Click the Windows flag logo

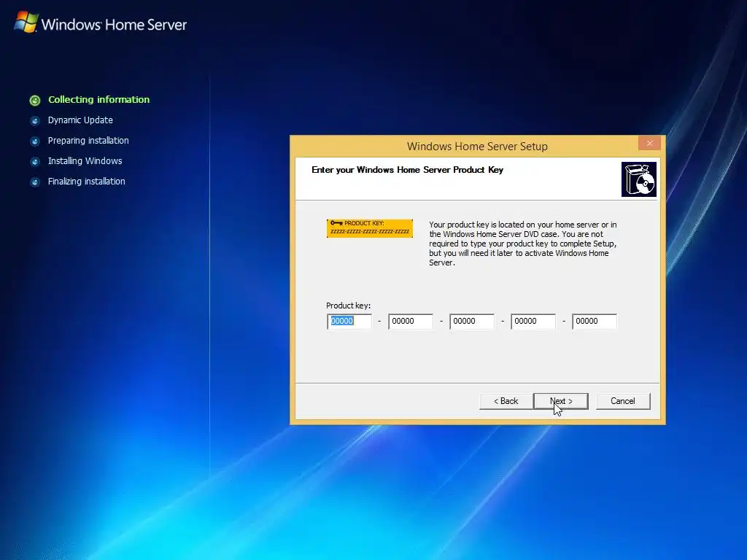coord(26,23)
